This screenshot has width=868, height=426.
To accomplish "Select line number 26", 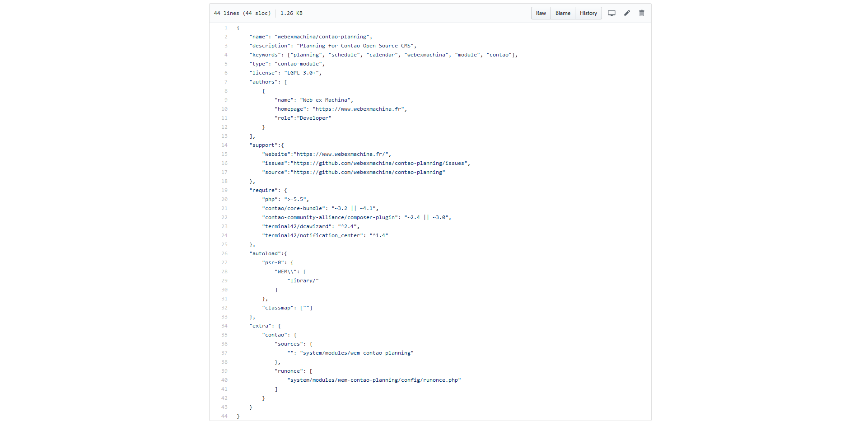I will click(x=224, y=253).
